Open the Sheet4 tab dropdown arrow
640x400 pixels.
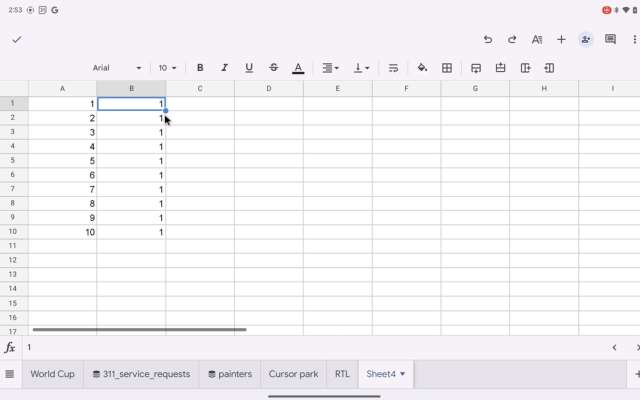click(x=402, y=374)
